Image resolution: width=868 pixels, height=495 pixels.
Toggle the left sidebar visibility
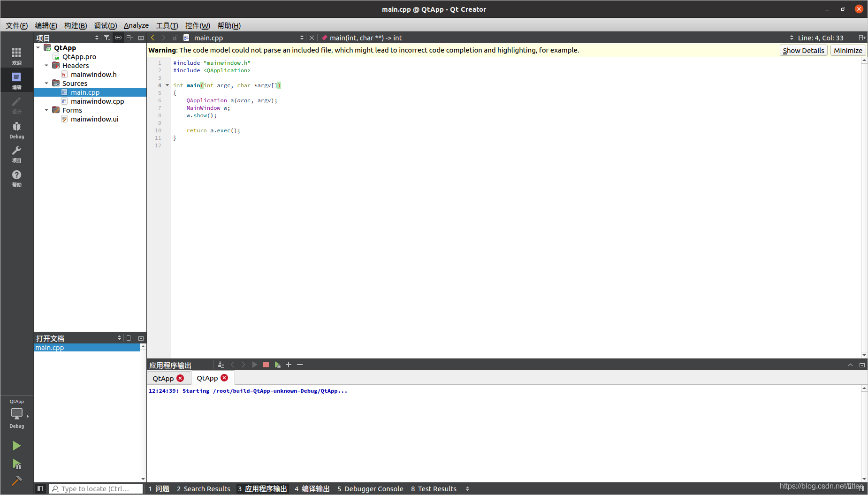[x=40, y=488]
